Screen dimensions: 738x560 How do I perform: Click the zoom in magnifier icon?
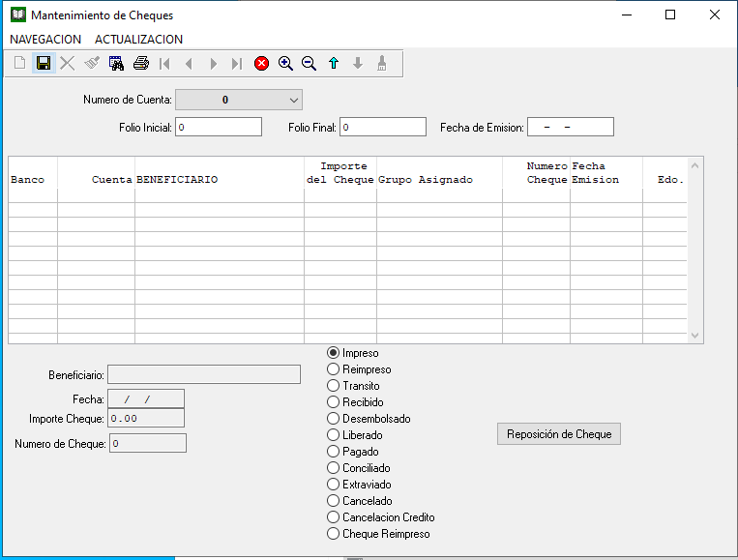tap(285, 64)
